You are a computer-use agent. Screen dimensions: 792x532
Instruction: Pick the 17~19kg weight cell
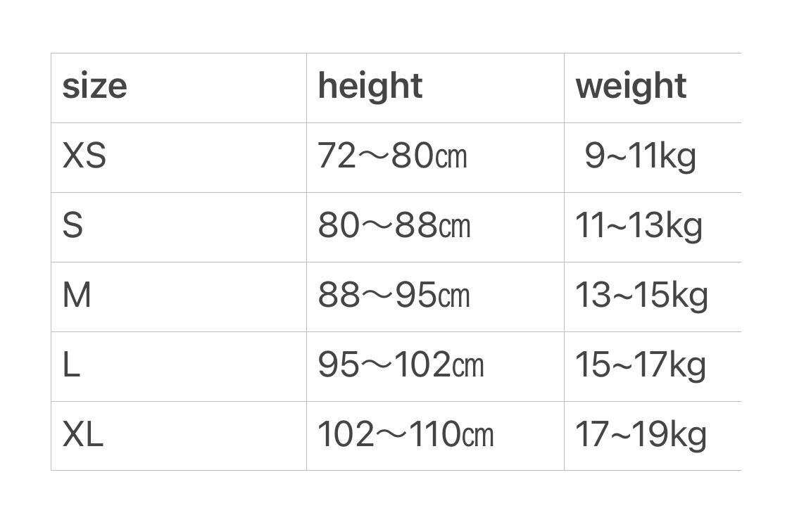641,434
